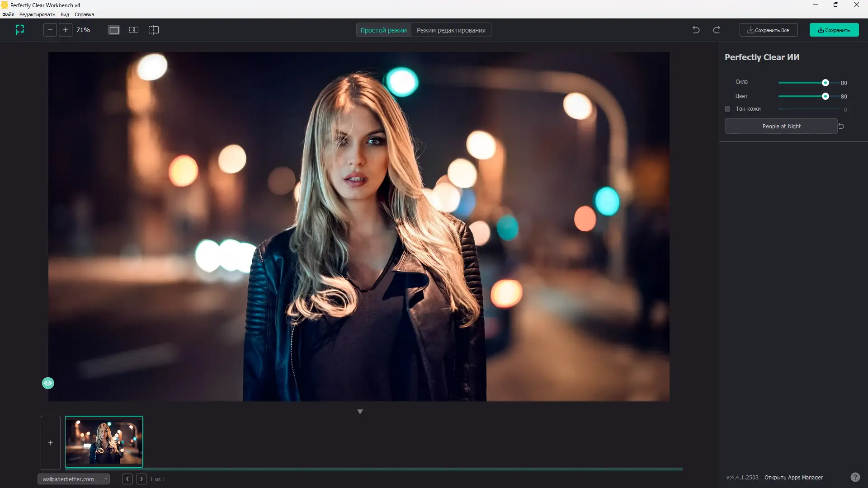Reset the People at Night preset
The width and height of the screenshot is (868, 488).
pyautogui.click(x=841, y=126)
